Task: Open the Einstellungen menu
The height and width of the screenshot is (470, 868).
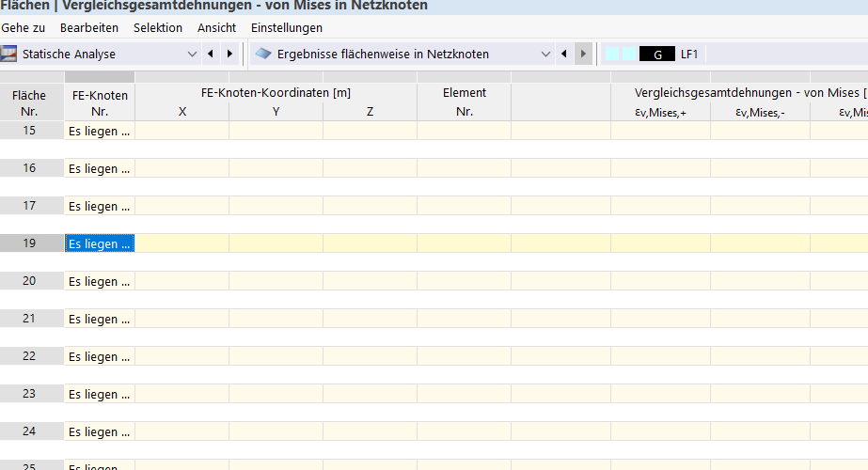Action: (x=287, y=28)
